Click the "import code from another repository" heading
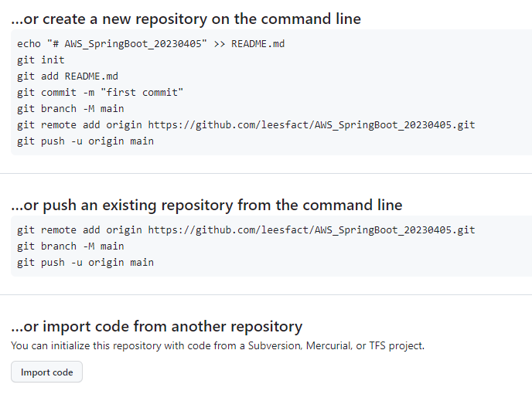The width and height of the screenshot is (532, 401). [x=157, y=326]
